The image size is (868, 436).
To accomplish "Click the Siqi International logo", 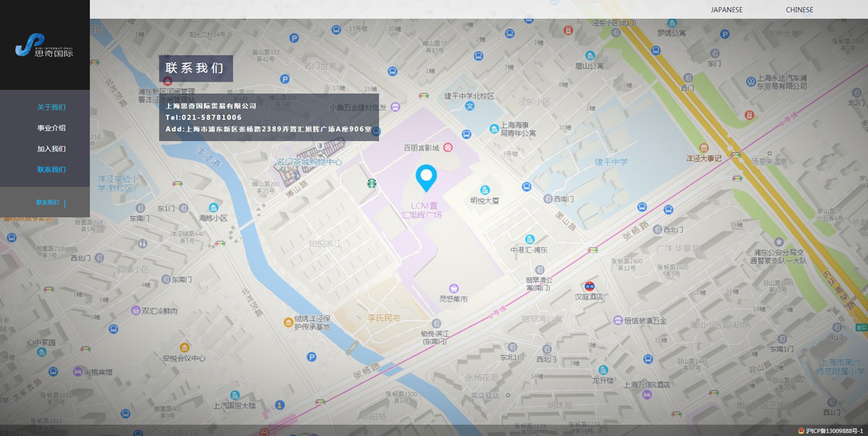I will 44,46.
